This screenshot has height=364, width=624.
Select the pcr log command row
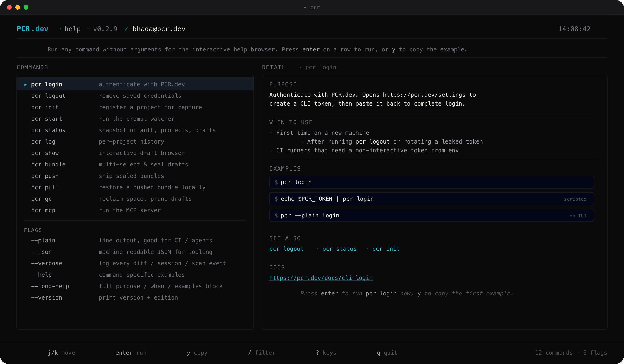click(x=135, y=141)
